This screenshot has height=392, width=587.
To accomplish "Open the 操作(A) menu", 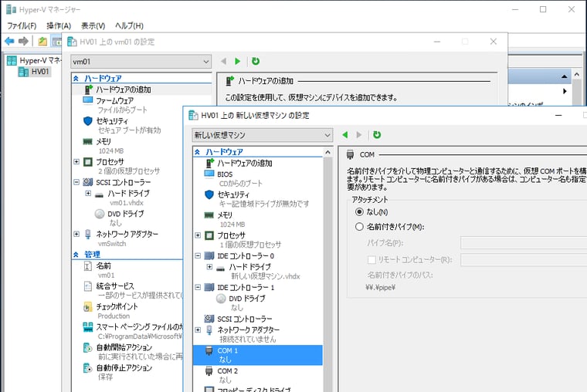I will pyautogui.click(x=59, y=25).
